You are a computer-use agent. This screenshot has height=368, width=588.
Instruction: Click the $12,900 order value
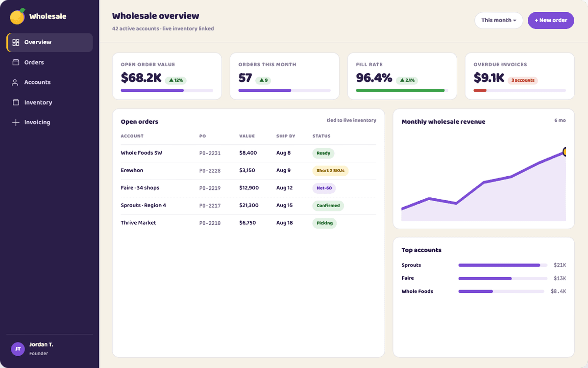249,188
